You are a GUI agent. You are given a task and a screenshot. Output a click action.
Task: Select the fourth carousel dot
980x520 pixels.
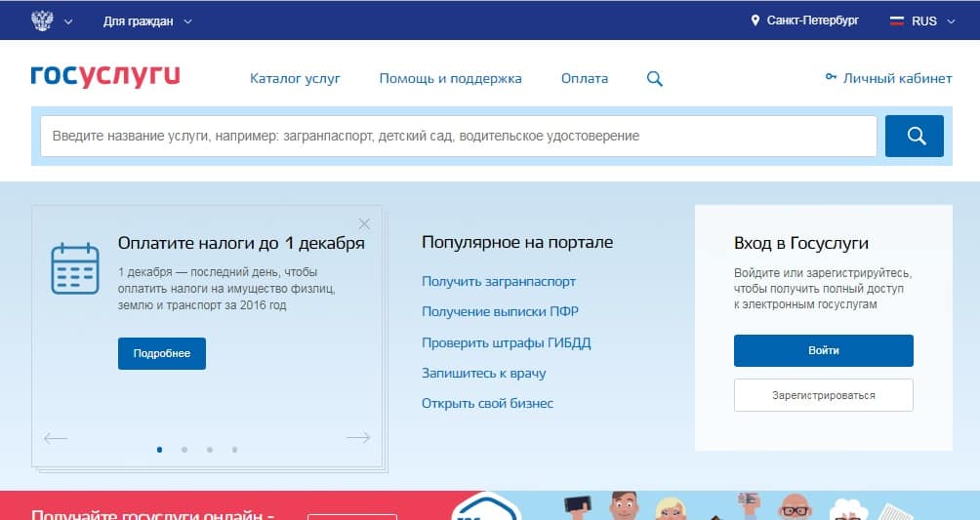click(234, 450)
